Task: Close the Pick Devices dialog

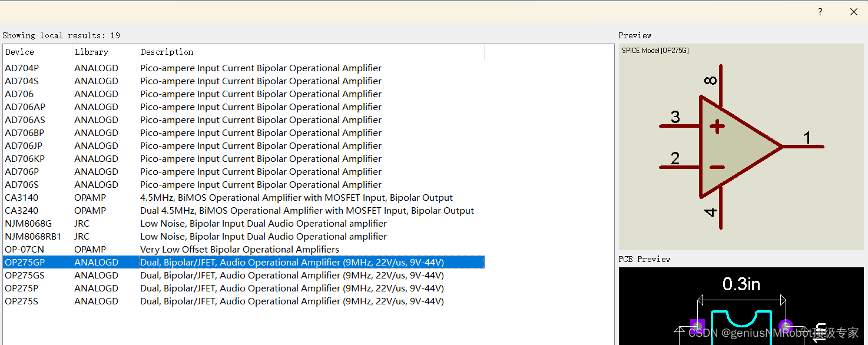Action: click(854, 12)
